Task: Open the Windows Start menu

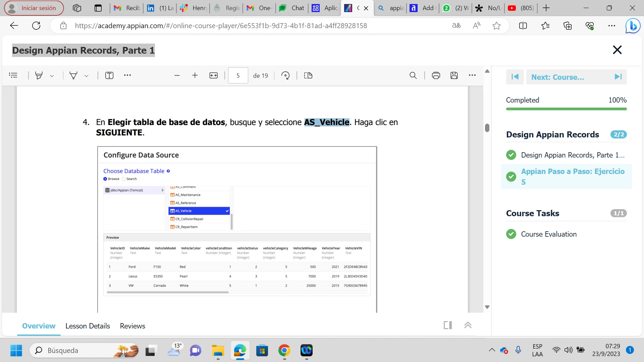Action: tap(16, 350)
